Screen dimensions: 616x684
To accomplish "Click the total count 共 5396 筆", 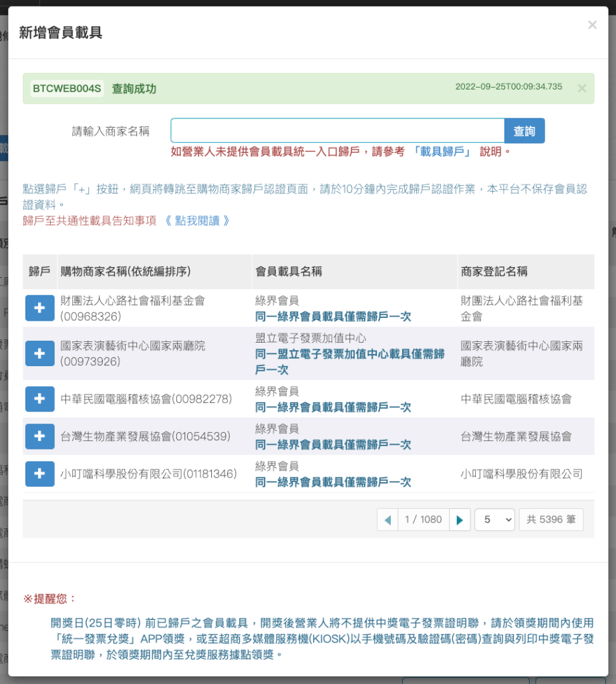I will pos(551,520).
